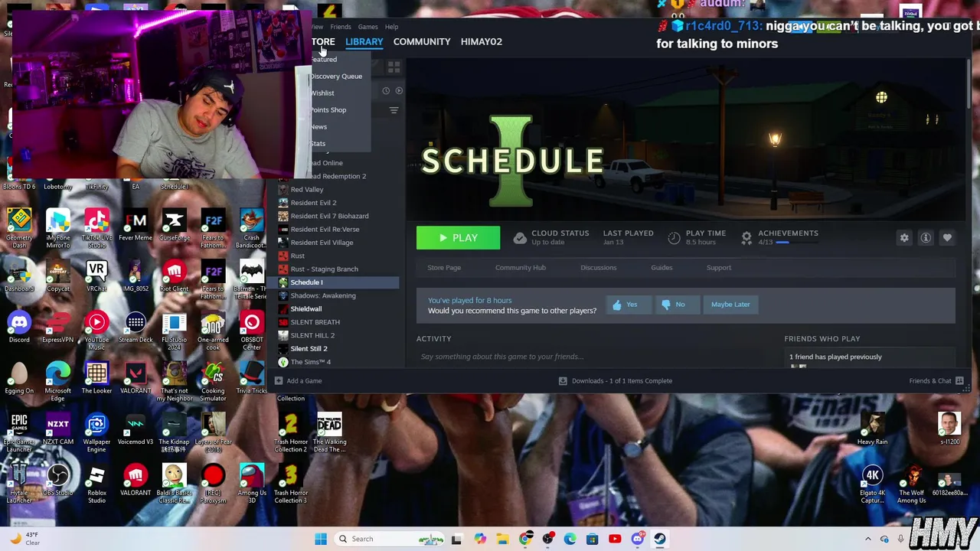Open the taskbar weather widget
Viewport: 980px width, 551px height.
pyautogui.click(x=24, y=539)
